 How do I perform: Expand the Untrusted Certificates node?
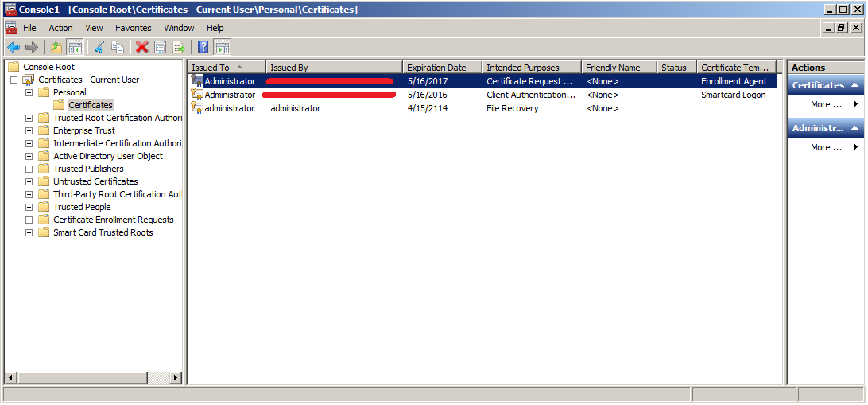click(x=29, y=181)
